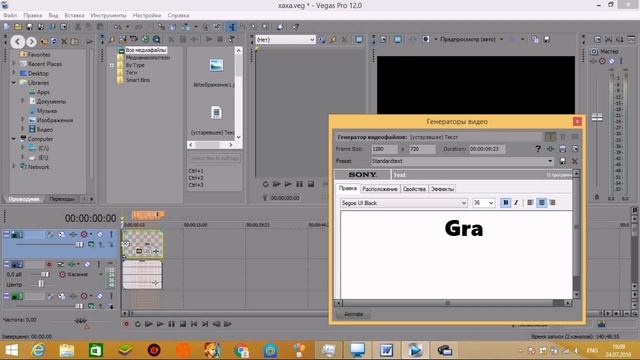Screen dimensions: 640x360
Task: Switch to the Свойства tab
Action: [x=414, y=189]
